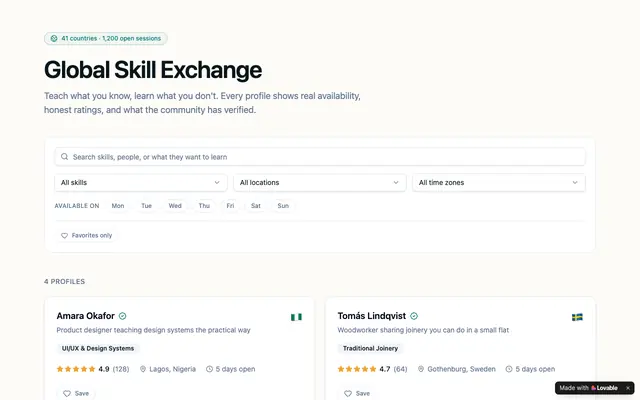Open the All time zones dropdown

pos(499,182)
